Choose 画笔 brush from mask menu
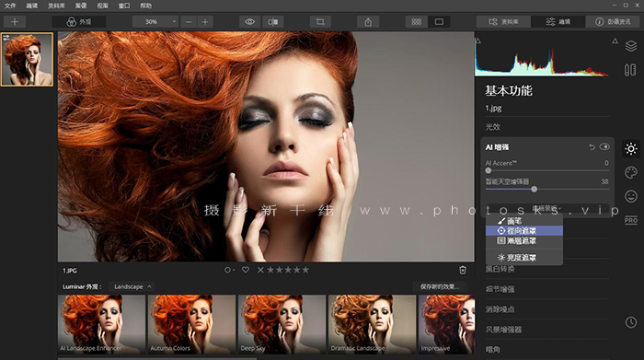This screenshot has height=360, width=644. (x=524, y=221)
